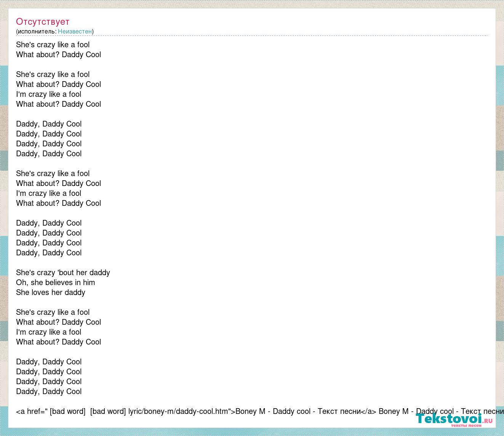Click lyric line 'Oh, she believes in him'
504x436 pixels.
click(56, 282)
